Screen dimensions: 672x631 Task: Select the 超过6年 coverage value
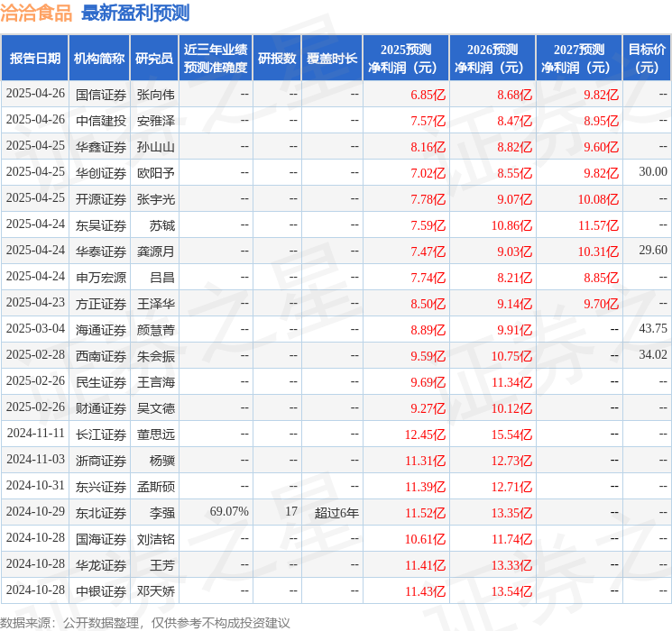coord(336,513)
